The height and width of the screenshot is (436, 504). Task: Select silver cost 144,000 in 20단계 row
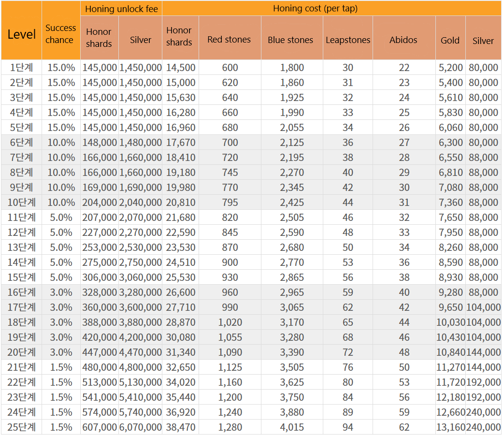[483, 352]
